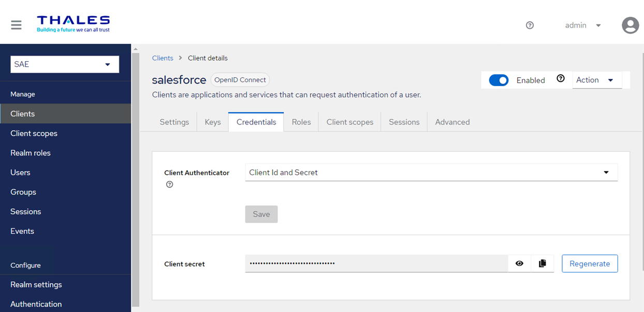Open the help icon in top header
Image resolution: width=644 pixels, height=312 pixels.
(530, 25)
